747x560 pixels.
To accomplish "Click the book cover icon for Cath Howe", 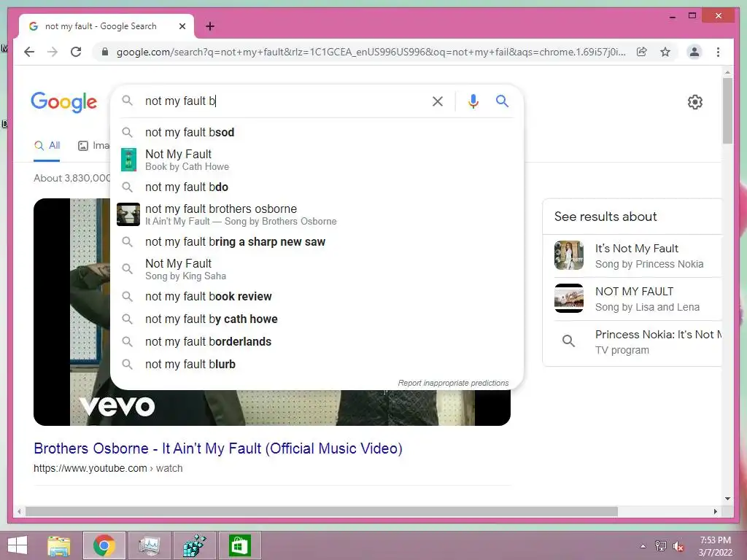I will coord(128,160).
